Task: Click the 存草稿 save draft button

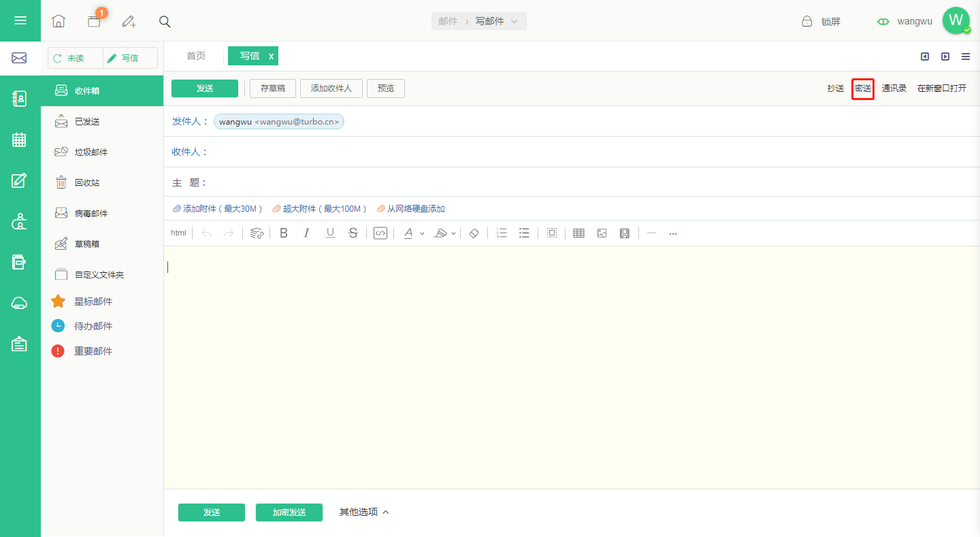Action: 273,88
